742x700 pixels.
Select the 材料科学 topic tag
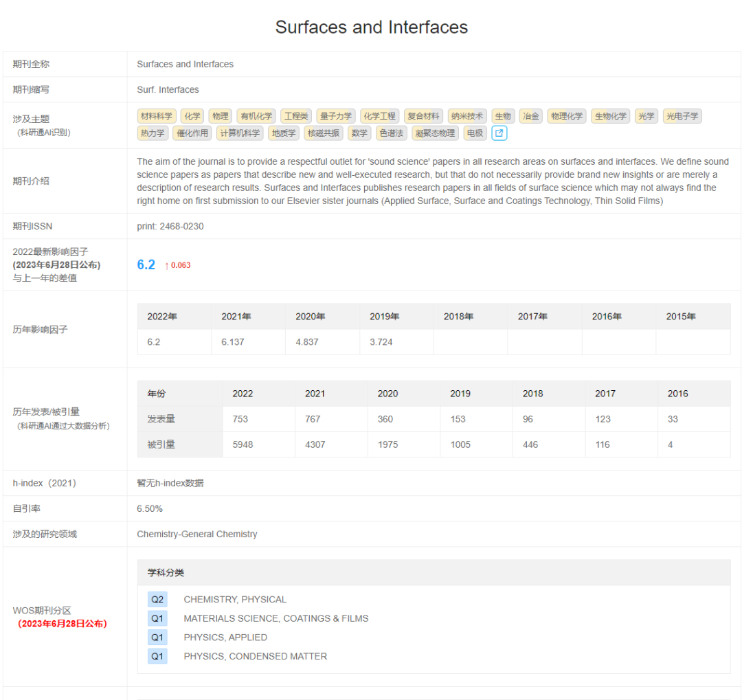[x=157, y=116]
